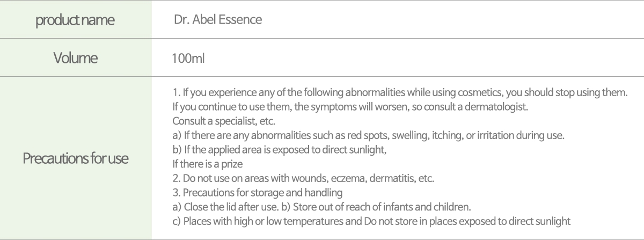Click the line starting '1. If you experience'
The width and height of the screenshot is (644, 240).
(400, 92)
